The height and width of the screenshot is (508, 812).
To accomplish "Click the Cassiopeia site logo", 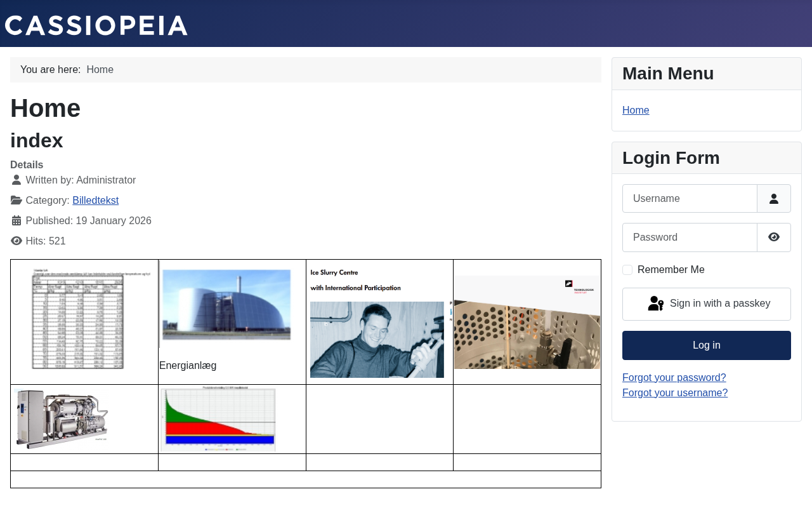I will point(96,25).
